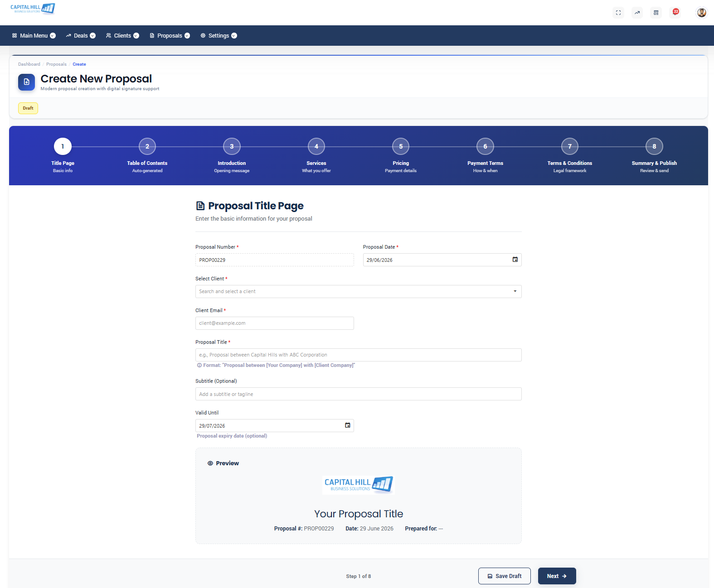Open the trending chart icon in top bar
714x588 pixels.
tap(637, 13)
